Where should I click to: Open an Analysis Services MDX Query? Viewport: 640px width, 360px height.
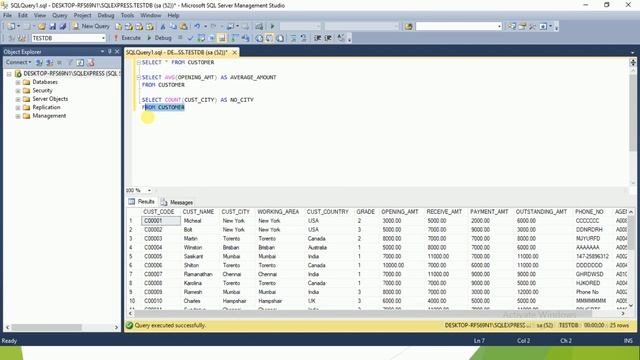pos(129,26)
